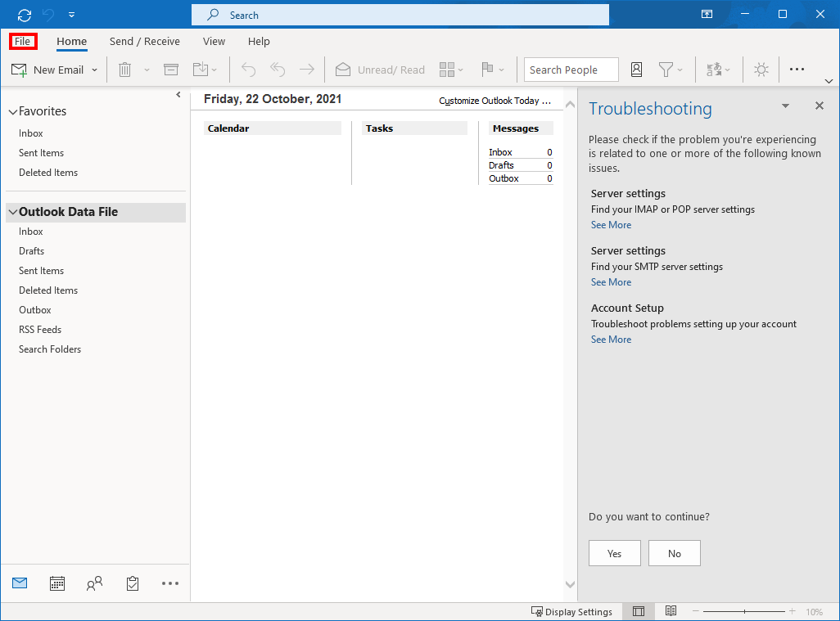840x621 pixels.
Task: Open the Address Book icon
Action: pyautogui.click(x=636, y=70)
